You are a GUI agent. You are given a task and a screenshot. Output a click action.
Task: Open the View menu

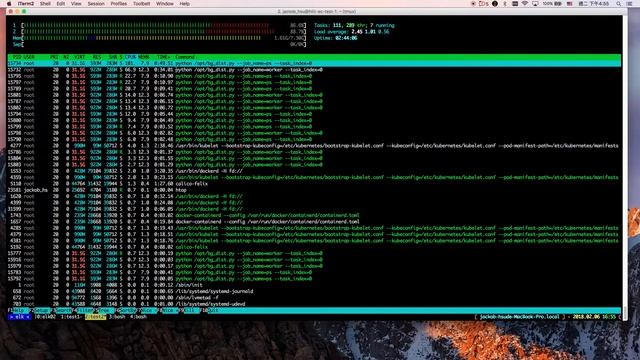[x=76, y=4]
